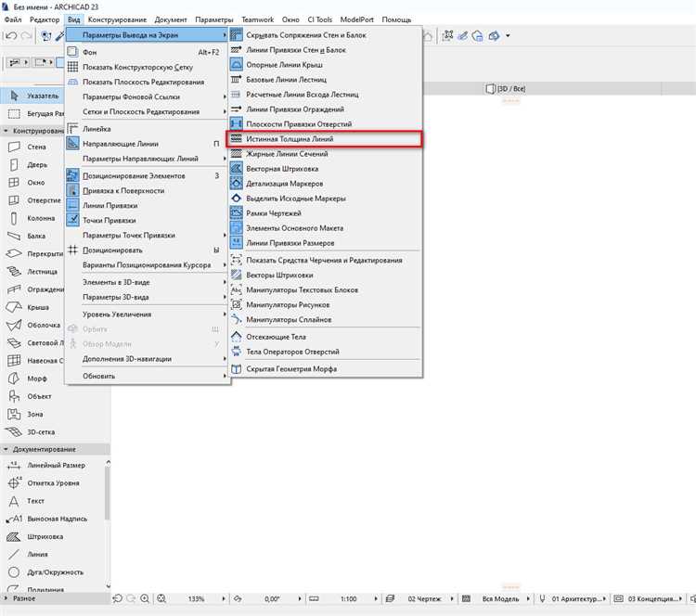Toggle Векторная Штриховка option
Viewport: 696px width, 616px height.
[x=325, y=169]
